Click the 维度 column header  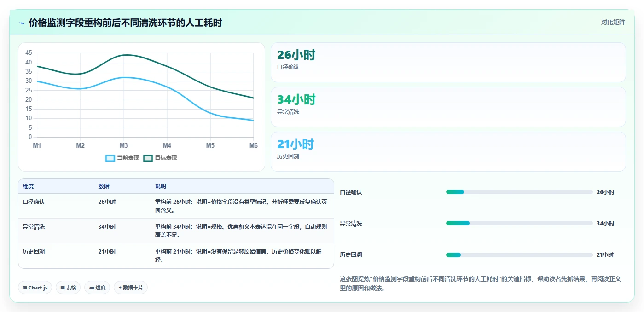point(28,186)
